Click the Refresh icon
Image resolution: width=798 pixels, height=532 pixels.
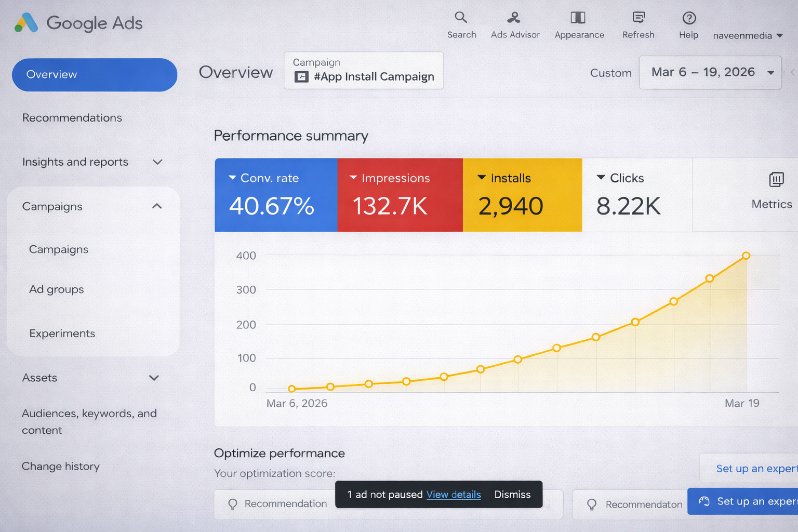tap(639, 18)
